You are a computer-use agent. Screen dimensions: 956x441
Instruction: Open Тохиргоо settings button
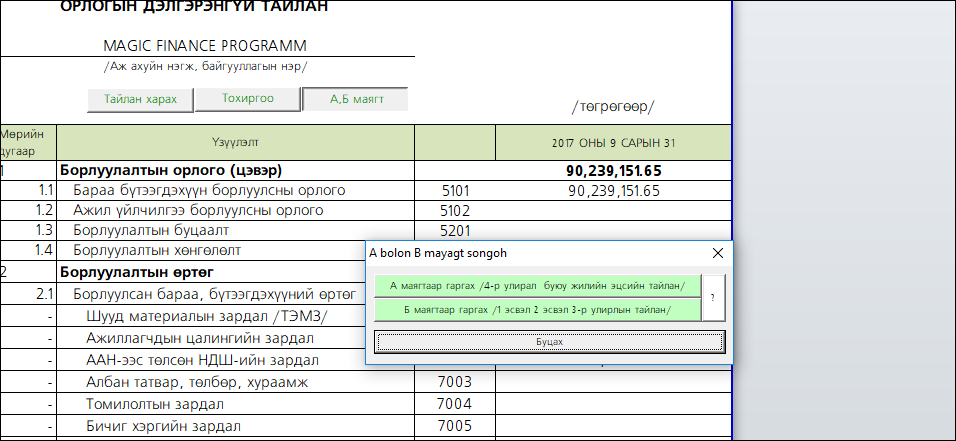point(247,99)
